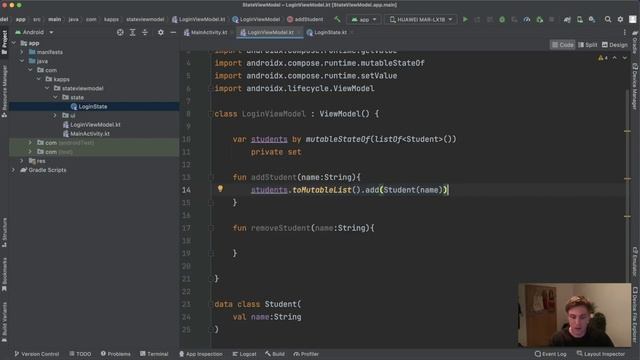Open Project panel options gear icon
640x360 pixels.
click(161, 32)
